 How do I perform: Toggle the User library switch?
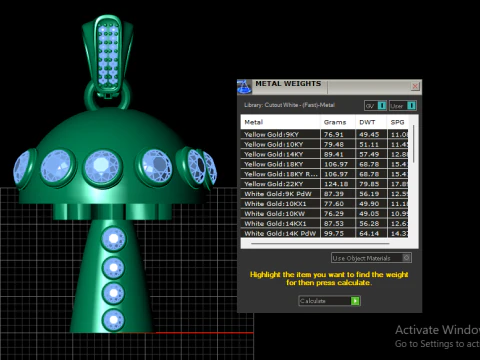(x=403, y=106)
